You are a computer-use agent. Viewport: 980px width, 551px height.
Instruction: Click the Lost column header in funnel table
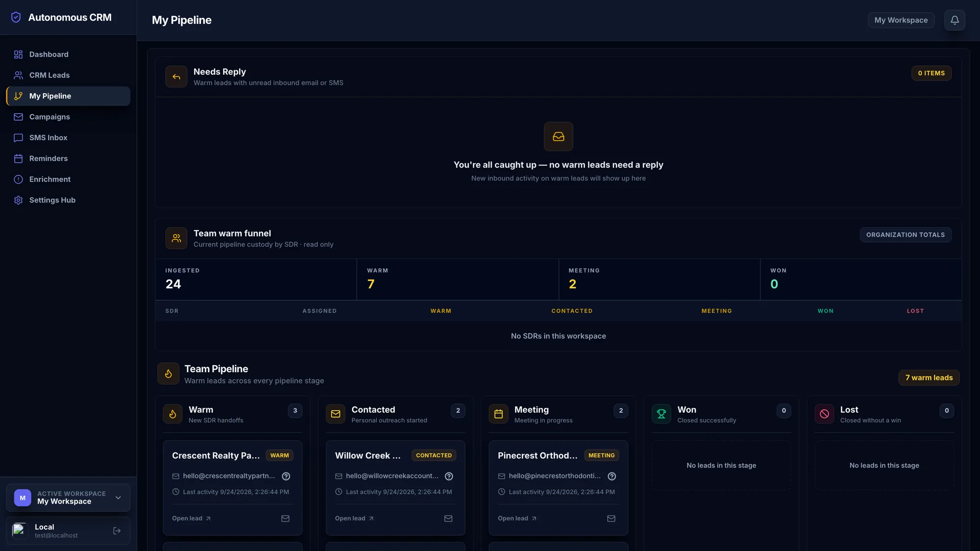(915, 311)
